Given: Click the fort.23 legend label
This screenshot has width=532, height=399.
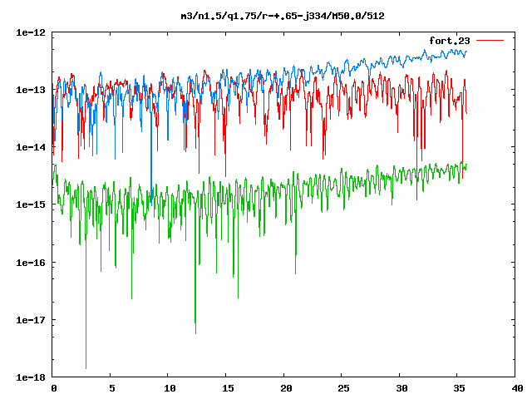Looking at the screenshot, I should [x=449, y=41].
